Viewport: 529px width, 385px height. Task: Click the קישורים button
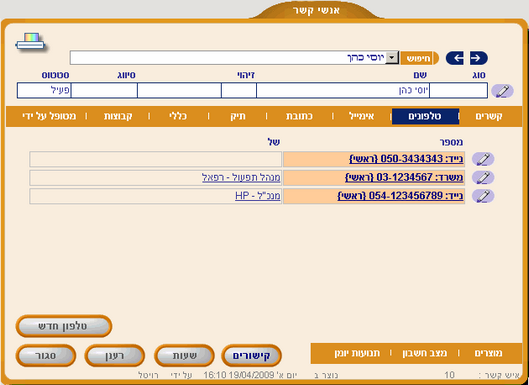(x=251, y=355)
